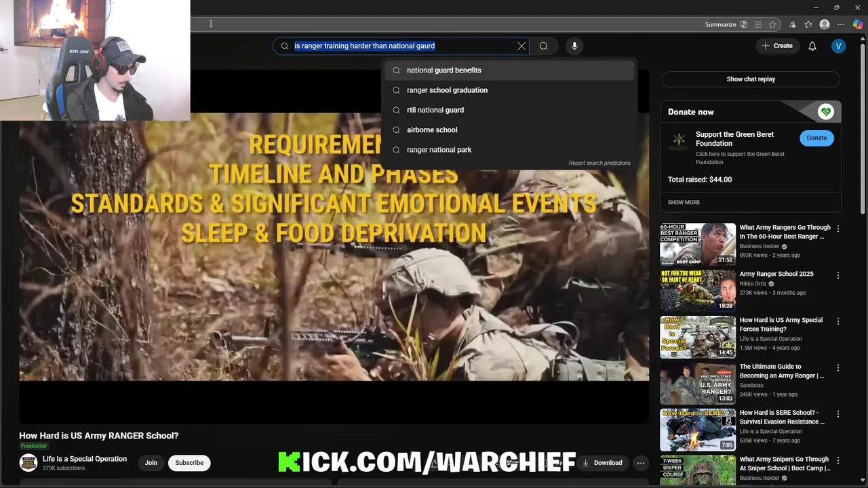
Task: Open options for Army Ranger School 2025
Action: click(x=838, y=275)
